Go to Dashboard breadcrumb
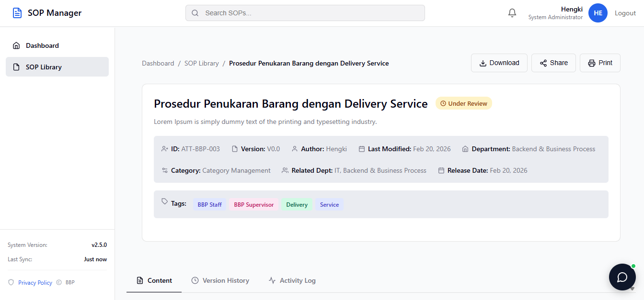The height and width of the screenshot is (300, 644). tap(158, 63)
